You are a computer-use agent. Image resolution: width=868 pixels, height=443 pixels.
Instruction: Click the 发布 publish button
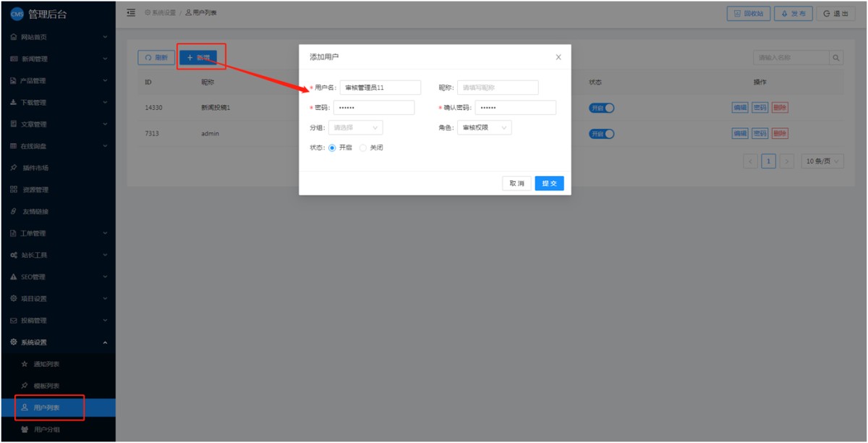click(x=793, y=13)
